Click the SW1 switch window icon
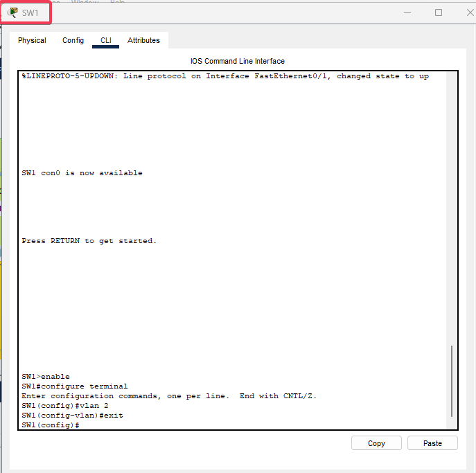Image resolution: width=476 pixels, height=473 pixels. pyautogui.click(x=13, y=12)
